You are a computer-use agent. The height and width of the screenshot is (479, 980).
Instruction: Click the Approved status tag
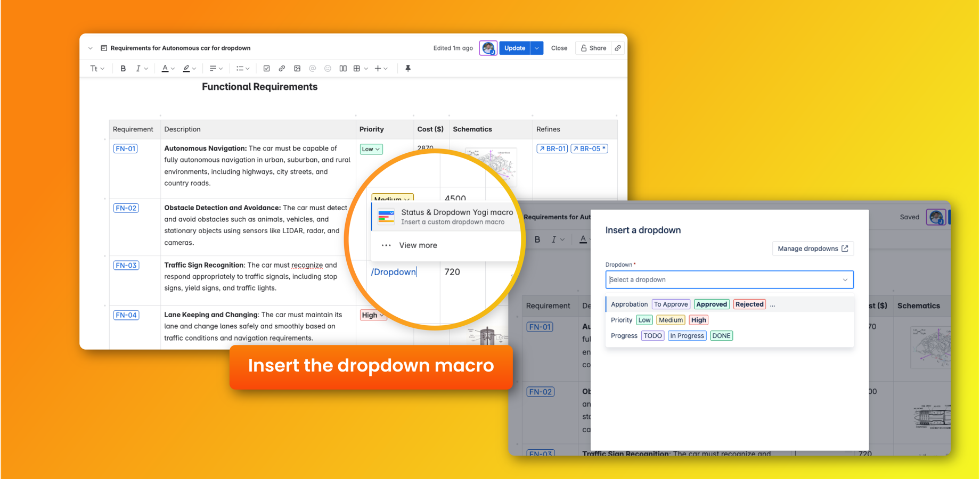tap(712, 304)
